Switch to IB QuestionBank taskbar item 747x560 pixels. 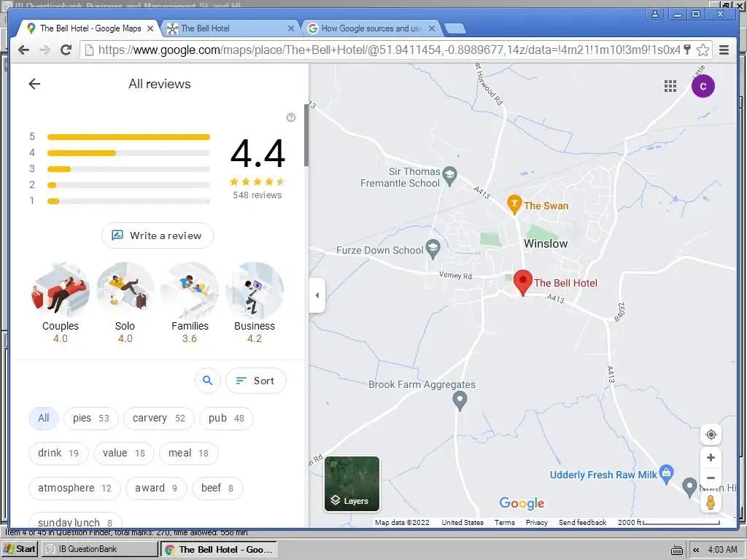(x=99, y=549)
